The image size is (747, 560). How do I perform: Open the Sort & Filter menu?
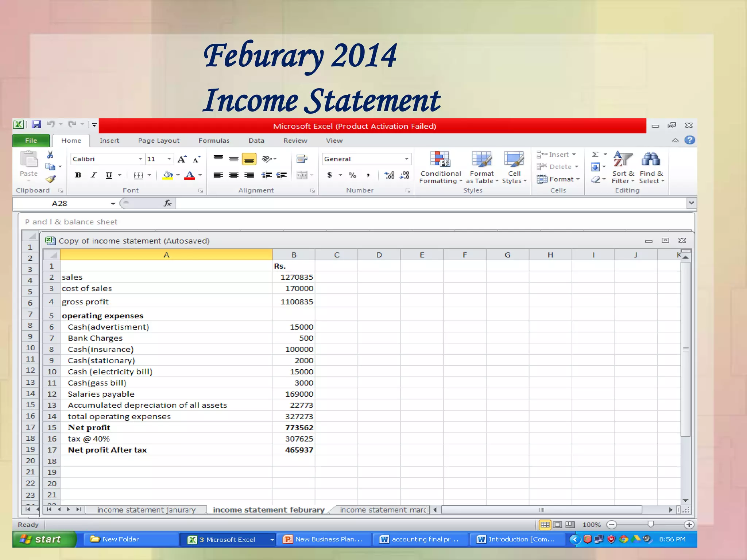pyautogui.click(x=623, y=168)
